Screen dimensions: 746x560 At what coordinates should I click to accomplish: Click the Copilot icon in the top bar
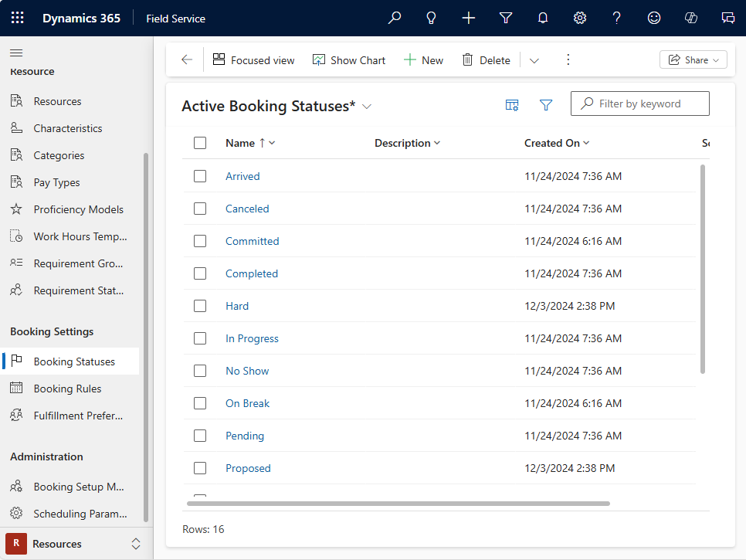[x=691, y=18]
